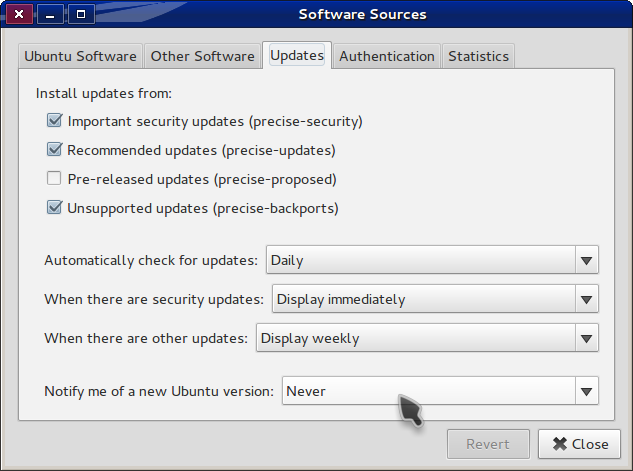Close the window using the titlebar X icon
This screenshot has height=471, width=633.
click(x=18, y=15)
